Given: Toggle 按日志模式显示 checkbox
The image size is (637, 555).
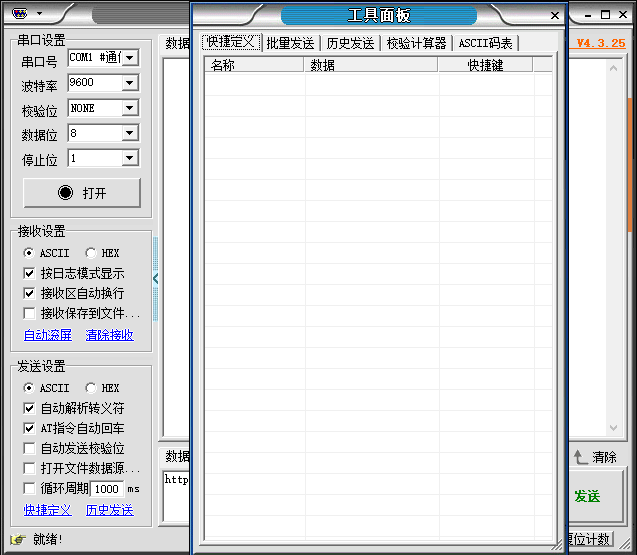Looking at the screenshot, I should pos(29,273).
